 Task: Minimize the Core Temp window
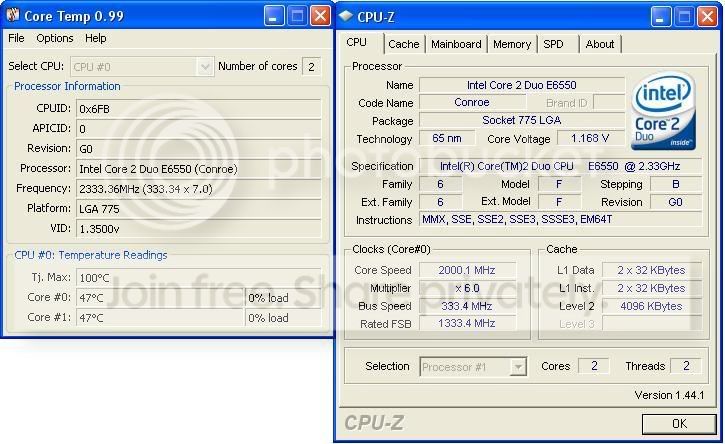pos(274,16)
